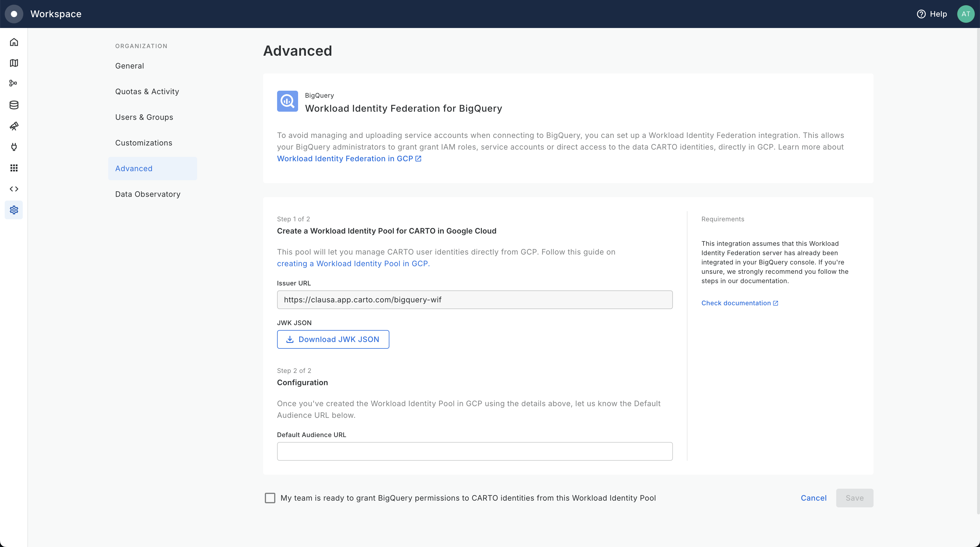Open the Applications grid icon
The height and width of the screenshot is (547, 980).
[14, 168]
